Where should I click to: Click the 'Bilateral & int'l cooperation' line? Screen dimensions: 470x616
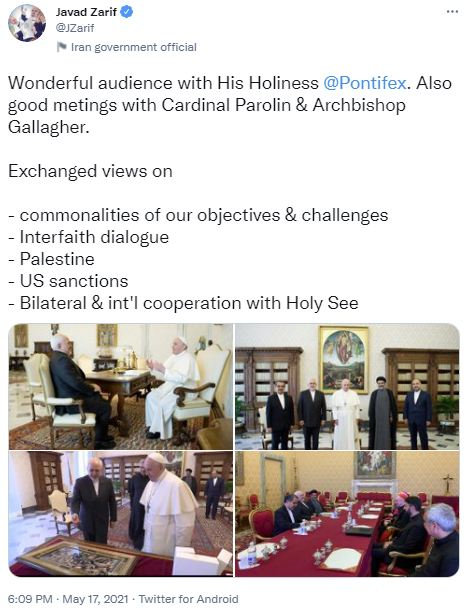(x=183, y=303)
